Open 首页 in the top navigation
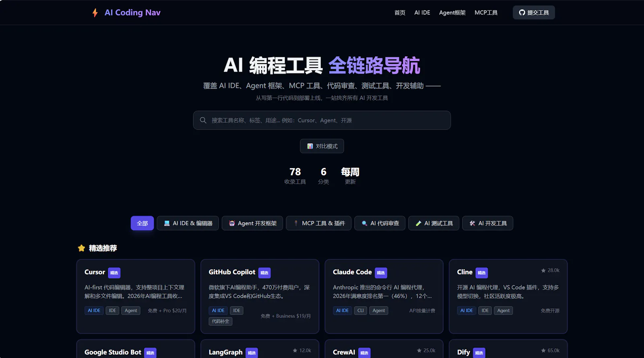Viewport: 644px width, 358px height. [400, 12]
